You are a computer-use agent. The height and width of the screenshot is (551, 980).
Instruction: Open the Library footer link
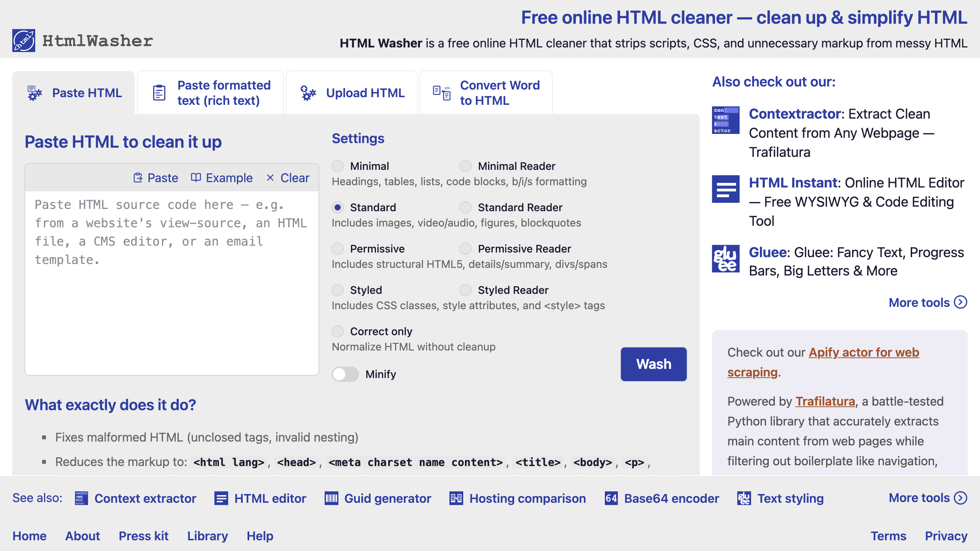(207, 536)
